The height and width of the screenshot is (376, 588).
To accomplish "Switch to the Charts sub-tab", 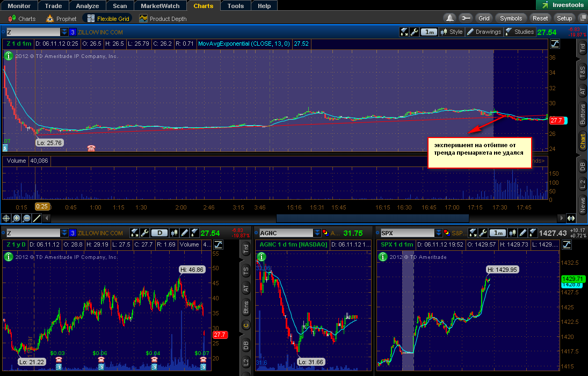I will (22, 19).
